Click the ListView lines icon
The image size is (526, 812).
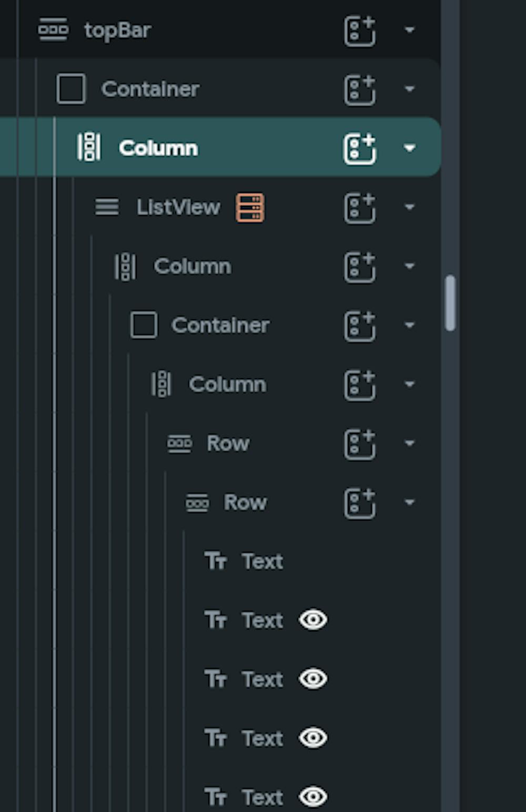(107, 207)
